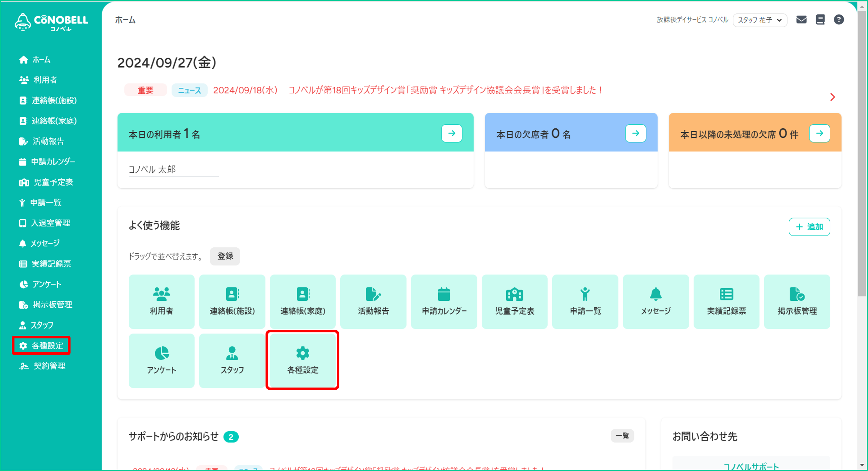868x471 pixels.
Task: Select 契約管理 in the sidebar
Action: pyautogui.click(x=42, y=366)
